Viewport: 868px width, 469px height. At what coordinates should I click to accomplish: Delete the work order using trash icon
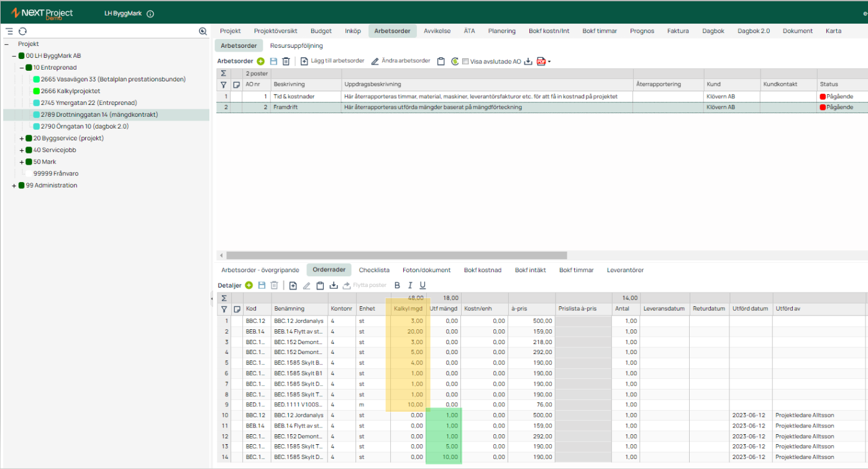click(x=286, y=61)
